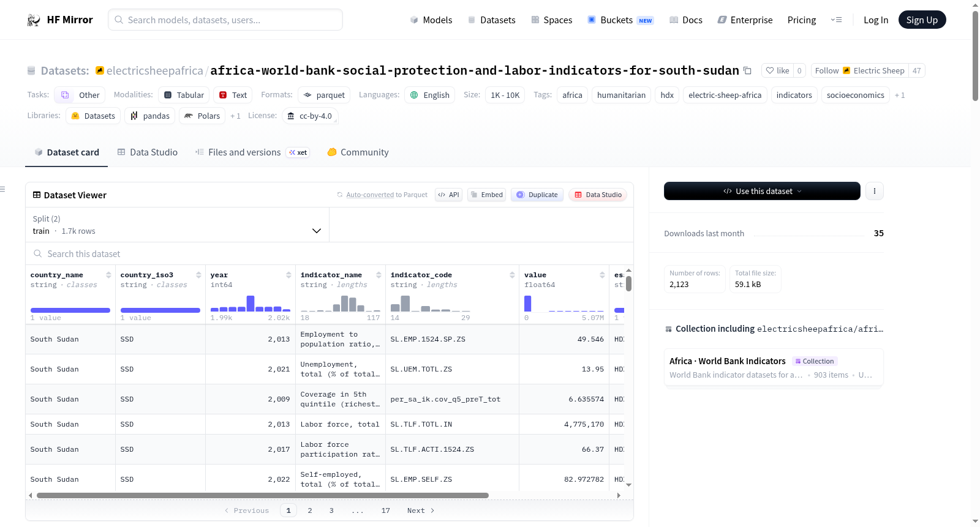Screen dimensions: 980x527
Task: Open the Pricing link
Action: tap(802, 20)
